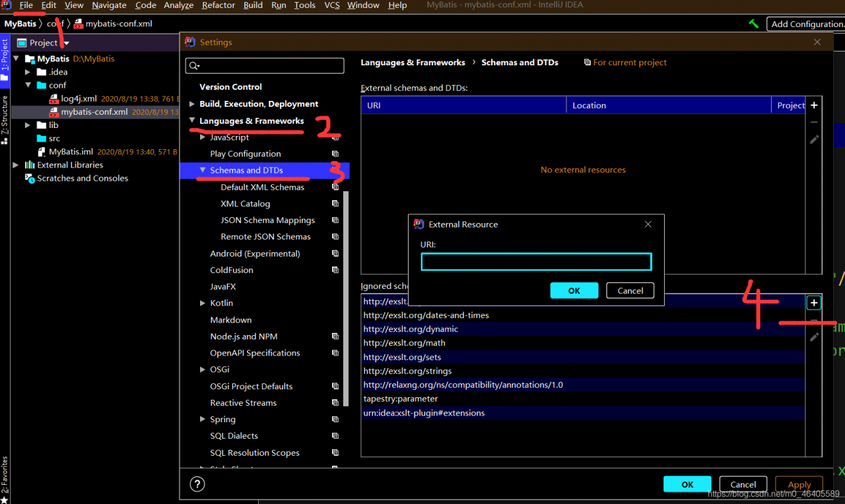
Task: Open the VCS menu
Action: [x=331, y=5]
